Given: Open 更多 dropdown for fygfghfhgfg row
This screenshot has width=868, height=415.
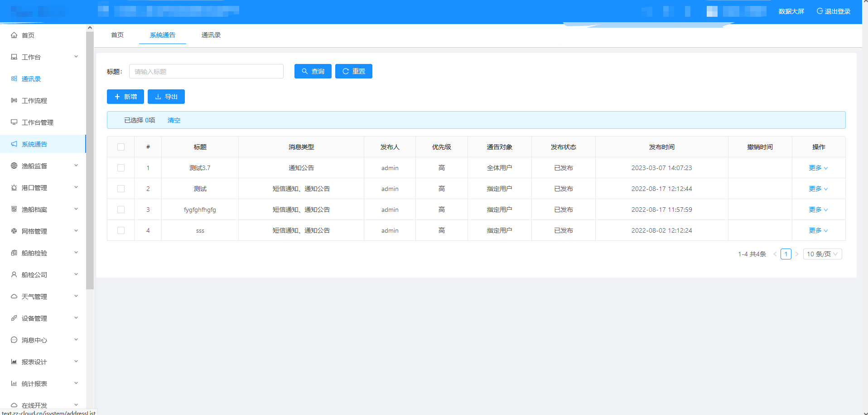Looking at the screenshot, I should pos(818,210).
